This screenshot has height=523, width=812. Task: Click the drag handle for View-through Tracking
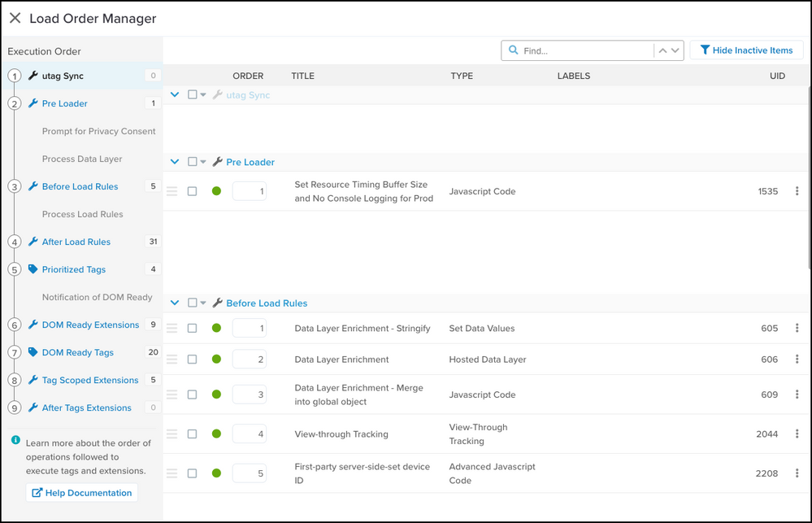coord(172,434)
